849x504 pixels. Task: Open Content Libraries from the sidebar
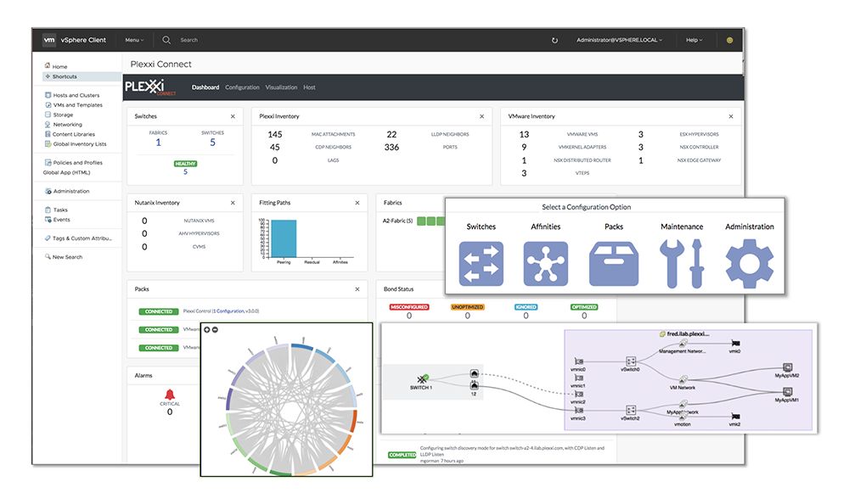point(76,134)
